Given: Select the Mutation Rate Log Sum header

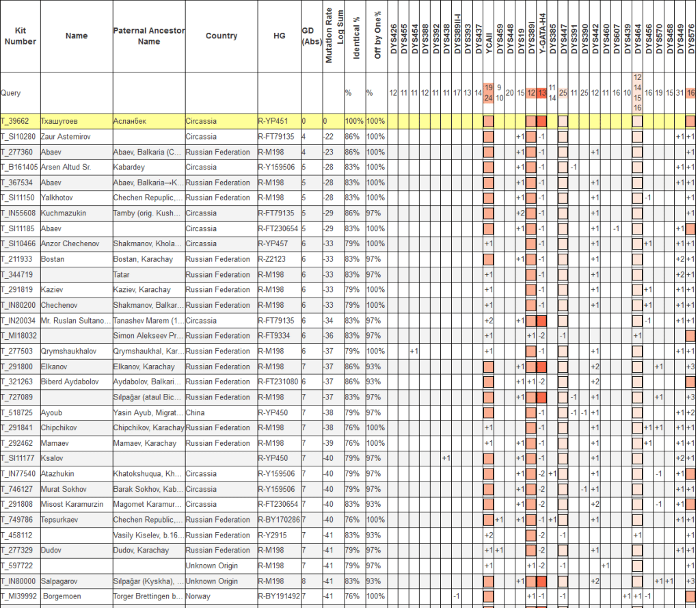Looking at the screenshot, I should [x=335, y=36].
